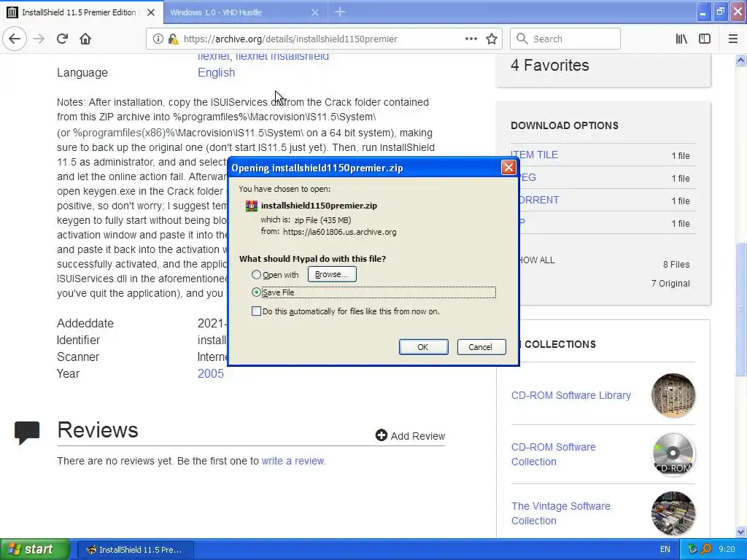Click the SHOW ALL files link
Screen dimensions: 747x560
point(537,260)
